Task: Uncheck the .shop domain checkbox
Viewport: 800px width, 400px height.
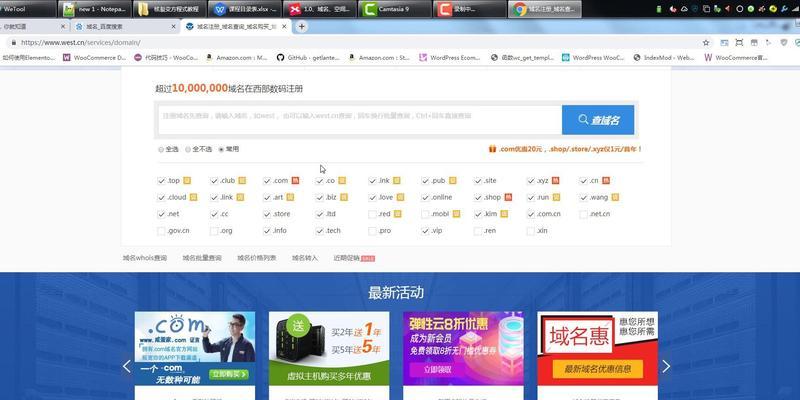Action: (478, 197)
